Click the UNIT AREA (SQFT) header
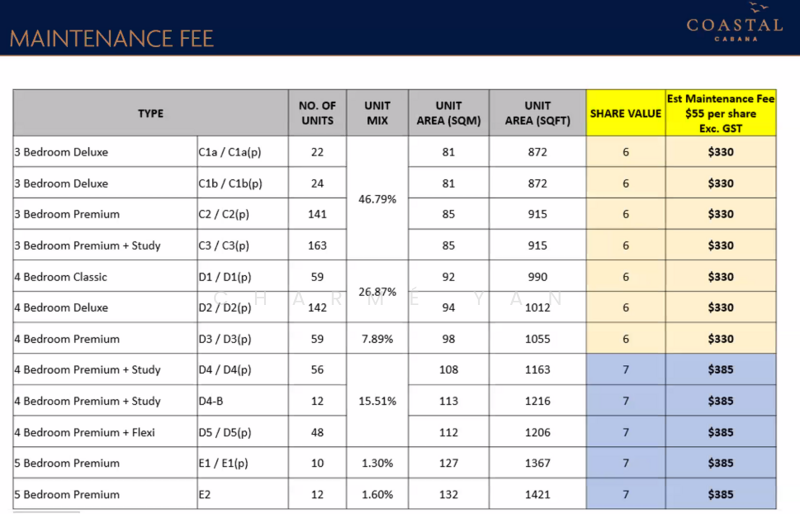Viewport: 800px width, 514px height. click(x=537, y=113)
